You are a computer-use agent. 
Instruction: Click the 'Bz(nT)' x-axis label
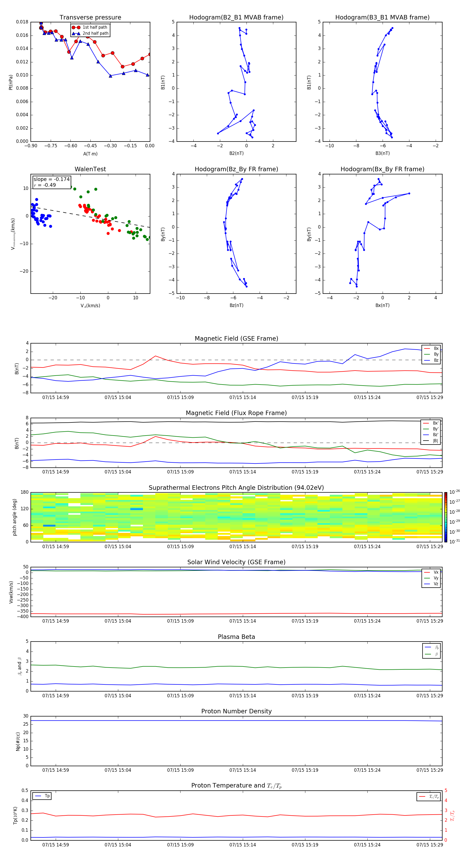tap(236, 305)
